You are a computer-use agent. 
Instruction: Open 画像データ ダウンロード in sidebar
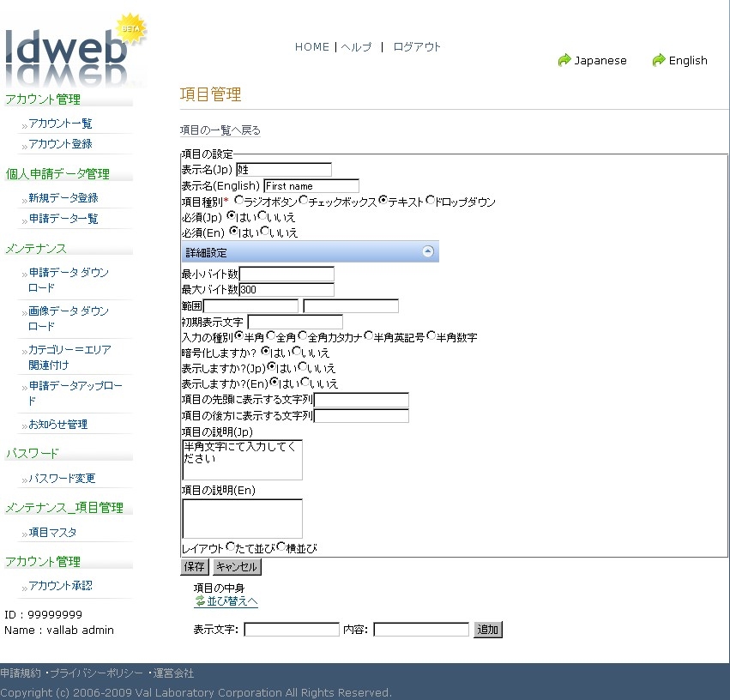pyautogui.click(x=69, y=318)
